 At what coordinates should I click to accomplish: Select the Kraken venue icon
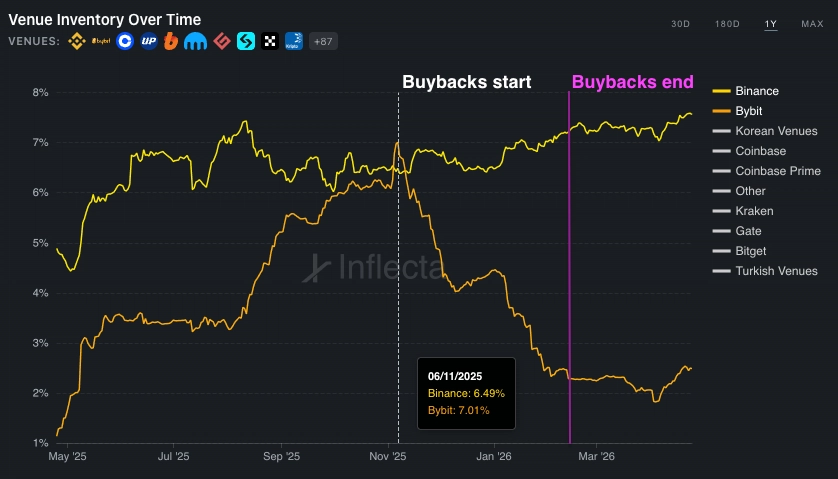tap(196, 41)
